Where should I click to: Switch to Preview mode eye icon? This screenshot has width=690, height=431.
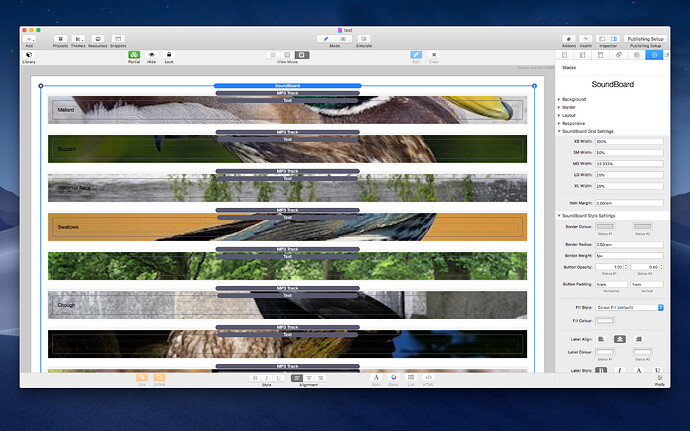pos(343,39)
